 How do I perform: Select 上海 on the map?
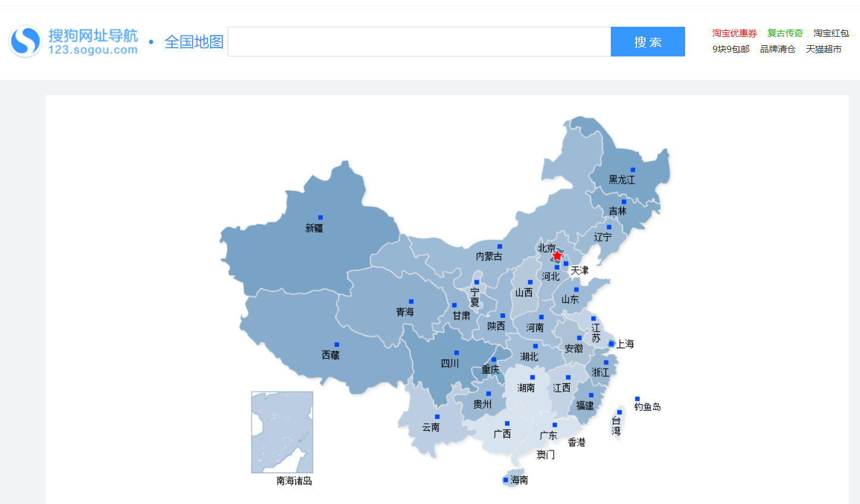coord(625,345)
